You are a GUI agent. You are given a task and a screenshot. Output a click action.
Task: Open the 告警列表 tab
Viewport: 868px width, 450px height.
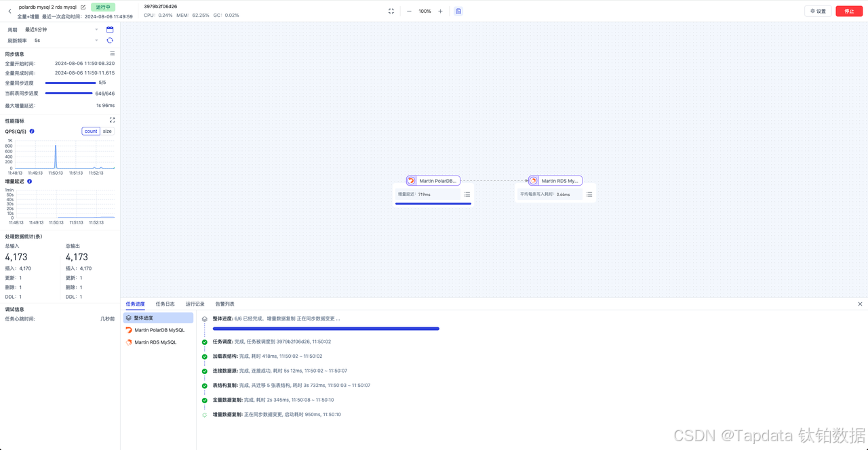pyautogui.click(x=224, y=304)
